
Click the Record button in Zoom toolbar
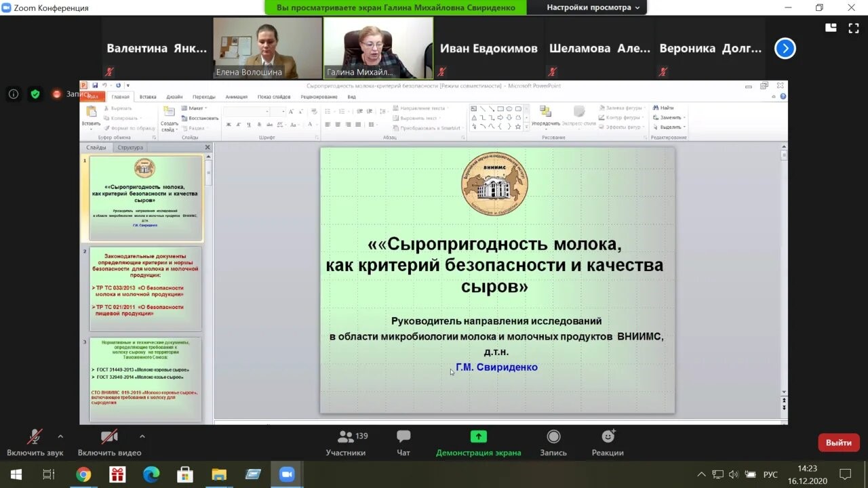pyautogui.click(x=553, y=443)
